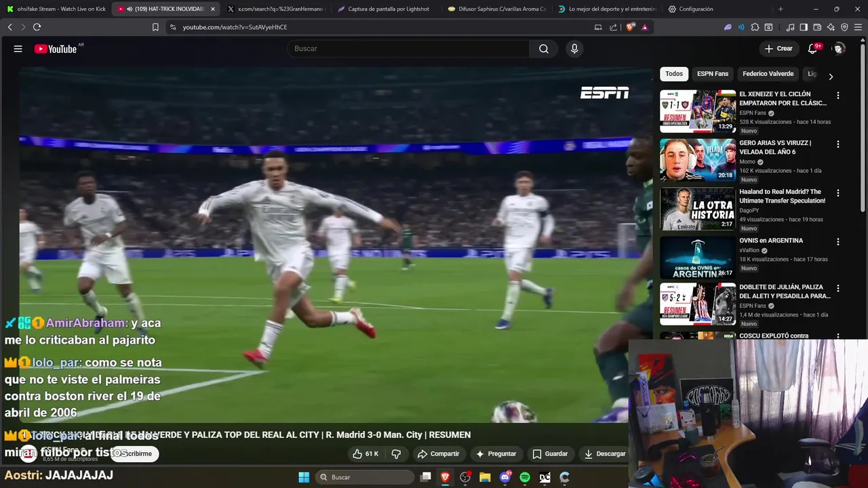
Task: Open Windows Start menu
Action: click(x=304, y=477)
